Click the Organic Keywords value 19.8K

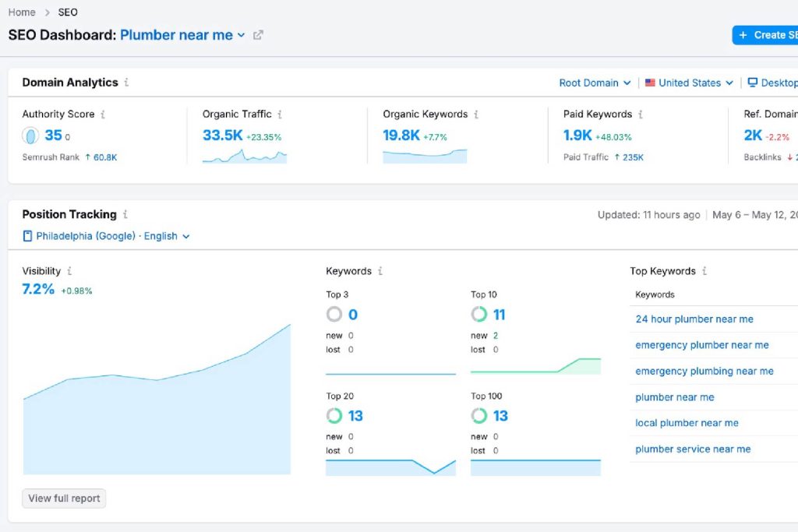tap(401, 136)
